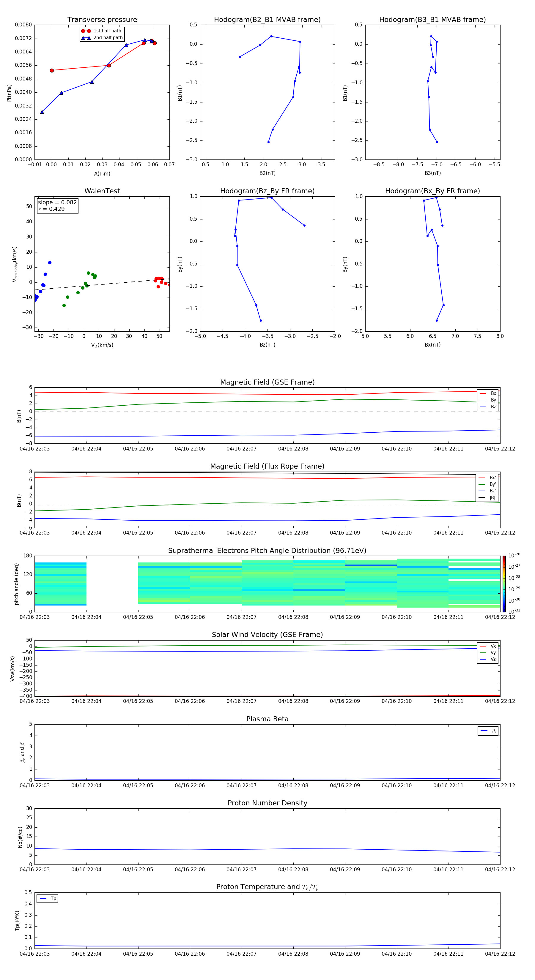Click the 'Solar Wind Velocity (GSE Frame)' title
The image size is (535, 980).
click(267, 635)
